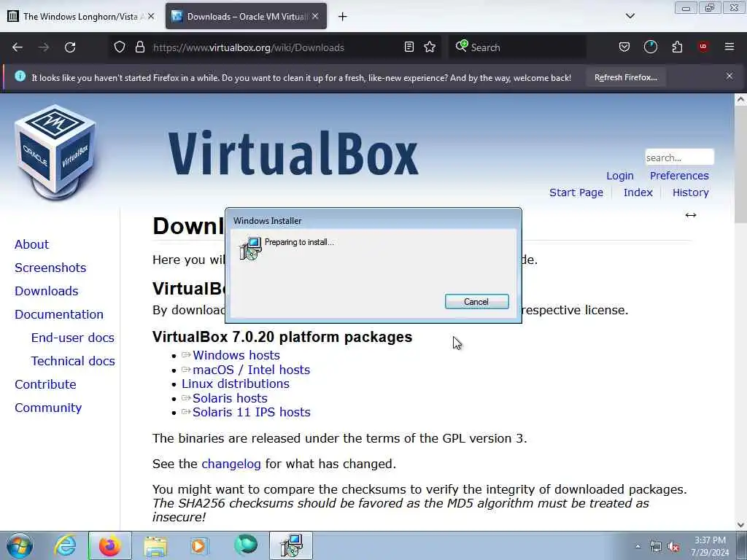Viewport: 747px width, 560px height.
Task: Close the Downloads – Oracle VM tab
Action: click(x=315, y=16)
